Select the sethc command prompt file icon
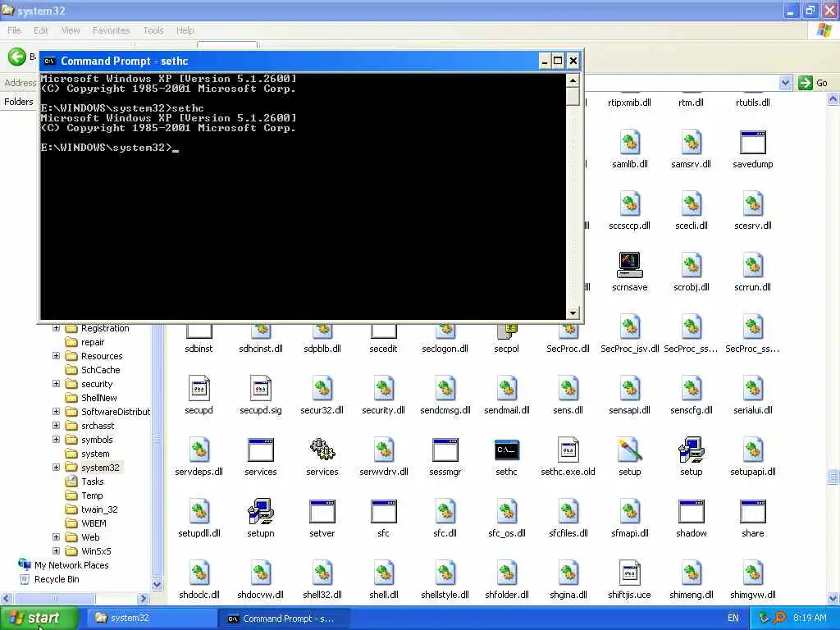Image resolution: width=840 pixels, height=630 pixels. pyautogui.click(x=506, y=450)
